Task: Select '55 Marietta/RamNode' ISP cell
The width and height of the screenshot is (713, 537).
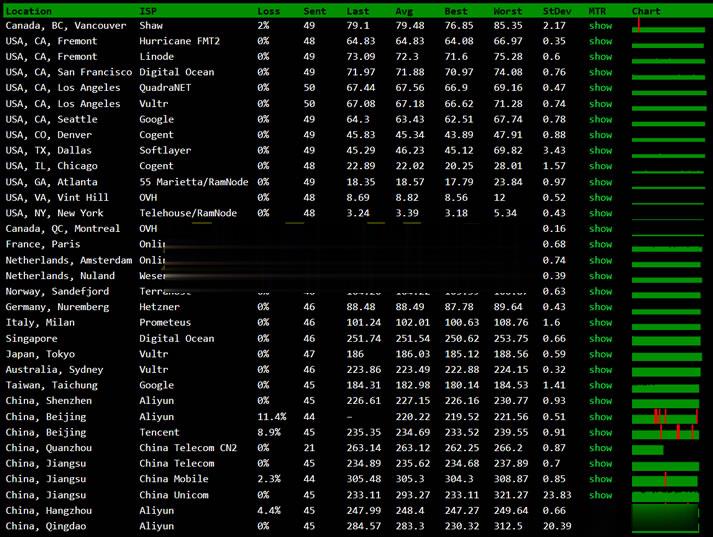Action: pyautogui.click(x=194, y=182)
